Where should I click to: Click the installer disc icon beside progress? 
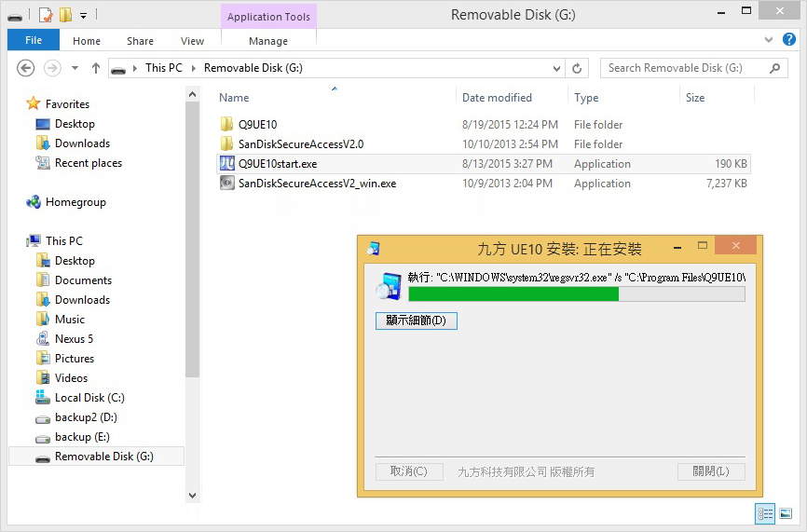(389, 287)
